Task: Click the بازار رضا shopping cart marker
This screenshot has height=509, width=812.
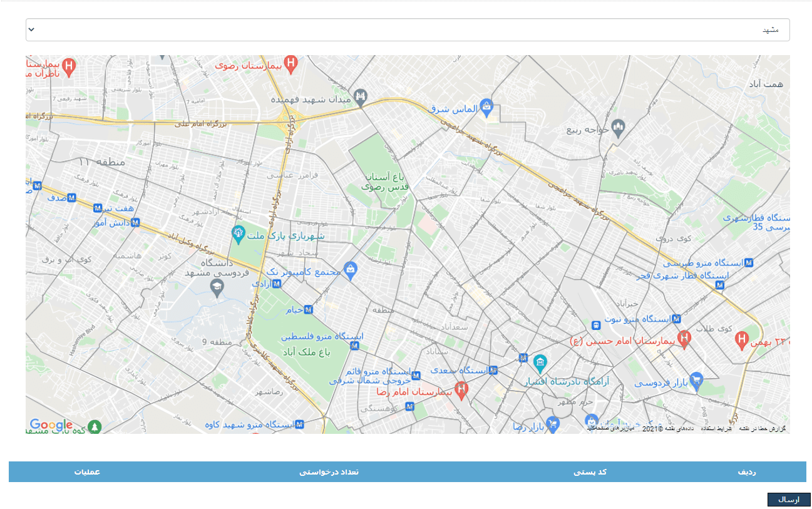Action: [552, 425]
